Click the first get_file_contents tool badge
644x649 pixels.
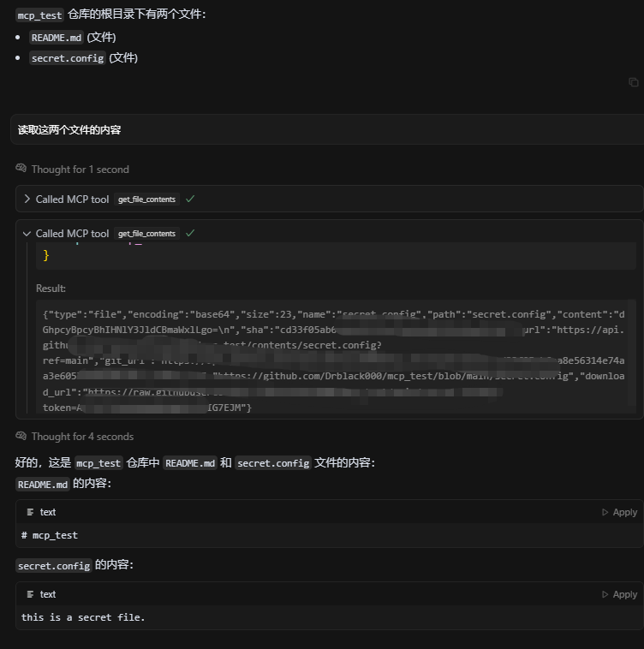[x=146, y=199]
